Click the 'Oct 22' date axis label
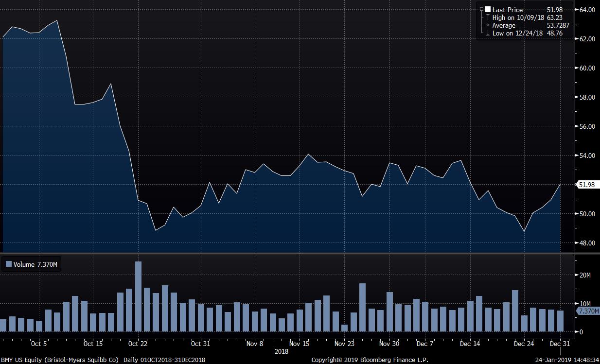Viewport: 600px width, 364px height. coord(139,344)
